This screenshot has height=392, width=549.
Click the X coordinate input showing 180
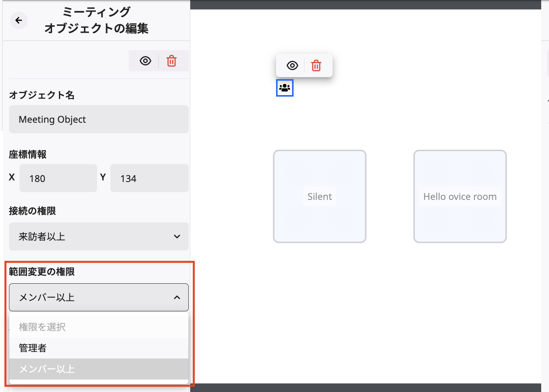click(x=58, y=178)
